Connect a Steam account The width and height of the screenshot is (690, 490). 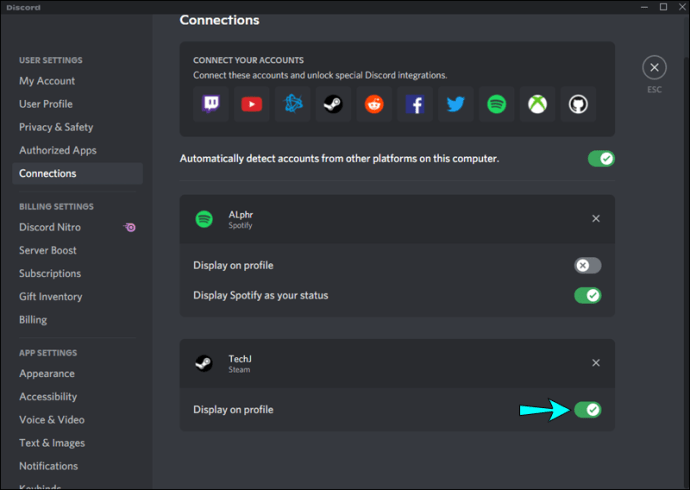(333, 103)
